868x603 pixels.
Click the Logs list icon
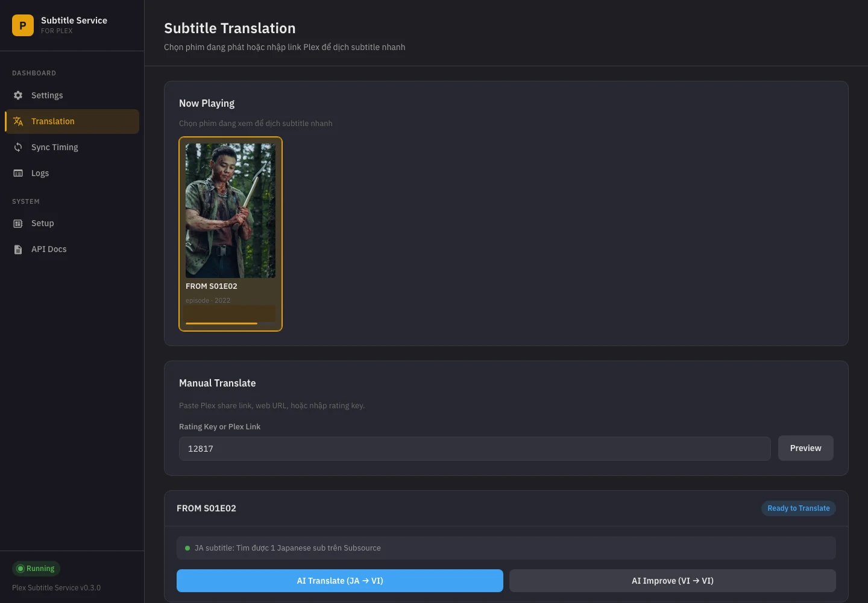pos(18,173)
